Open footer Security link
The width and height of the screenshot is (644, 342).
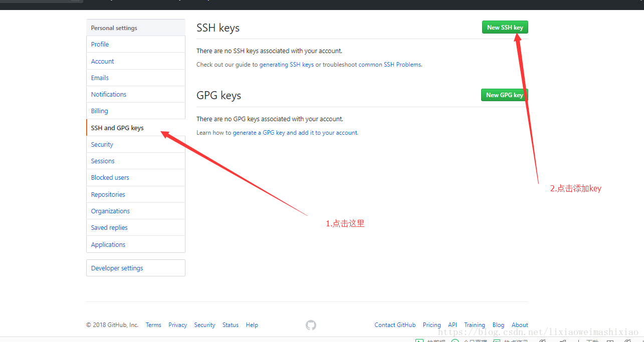(x=204, y=325)
